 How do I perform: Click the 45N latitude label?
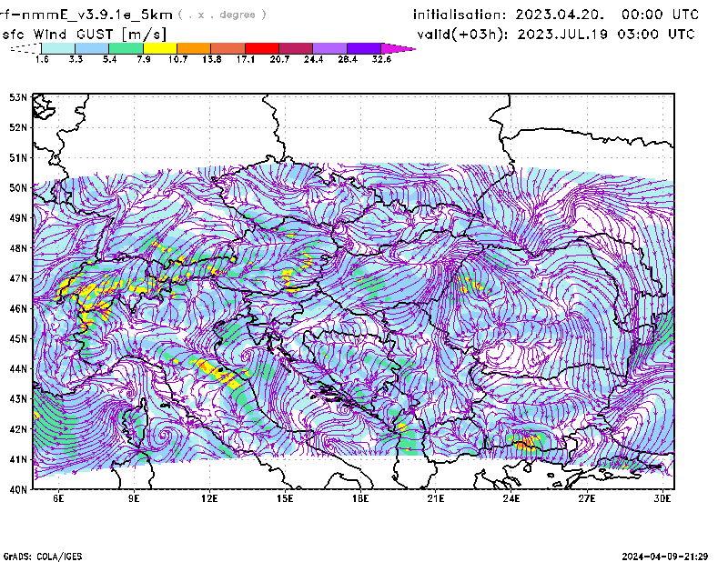(x=18, y=339)
